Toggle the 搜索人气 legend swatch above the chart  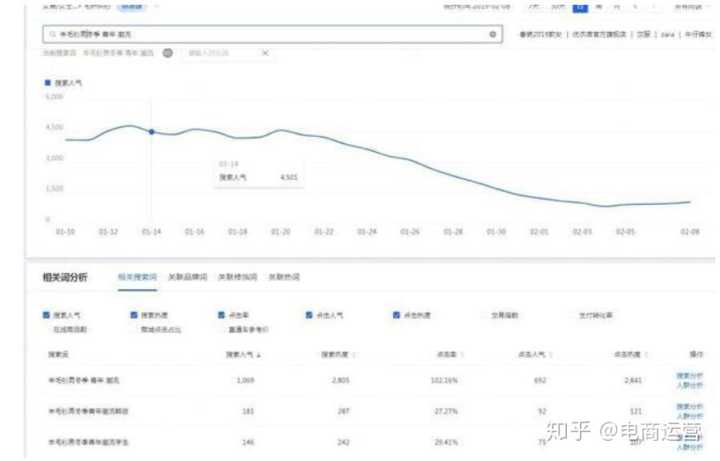point(47,83)
